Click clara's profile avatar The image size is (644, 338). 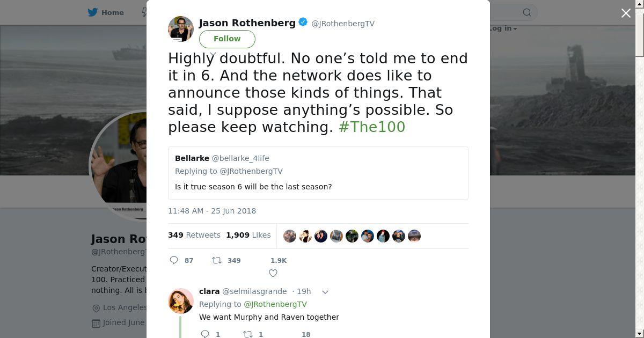tap(181, 300)
